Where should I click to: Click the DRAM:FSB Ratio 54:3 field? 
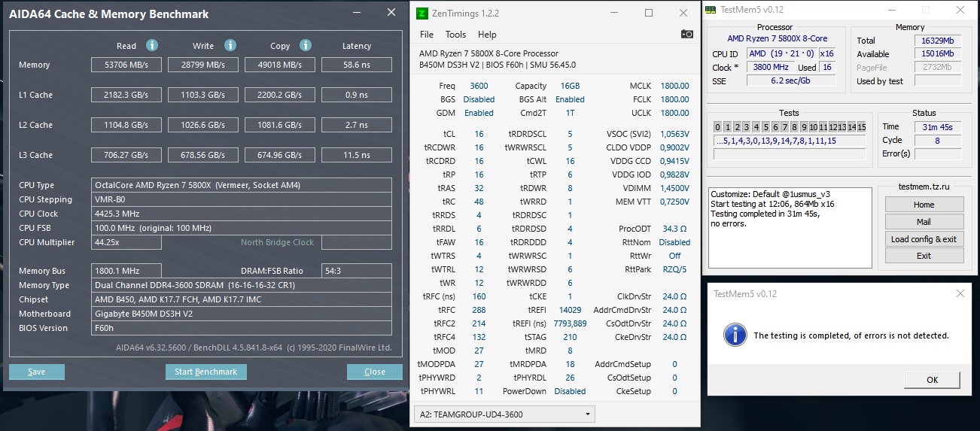click(x=357, y=271)
